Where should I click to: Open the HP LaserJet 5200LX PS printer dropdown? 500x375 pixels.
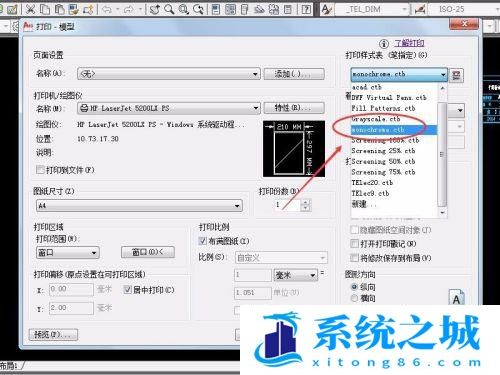168,108
